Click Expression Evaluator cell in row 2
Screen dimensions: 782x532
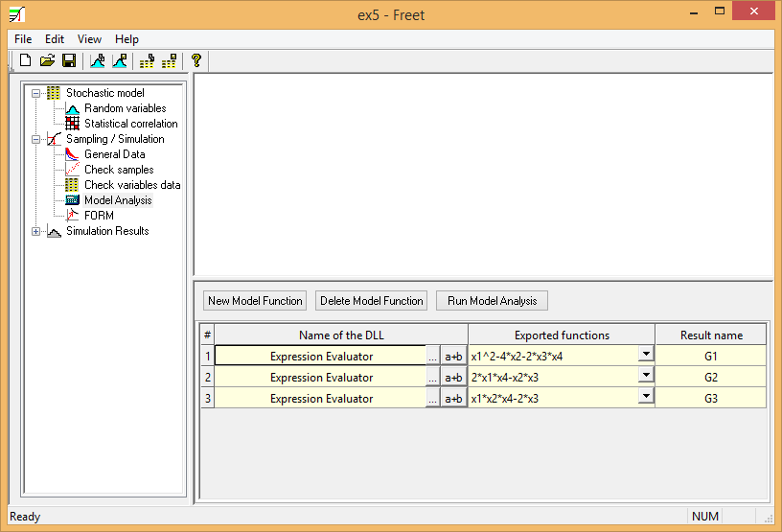coord(321,378)
